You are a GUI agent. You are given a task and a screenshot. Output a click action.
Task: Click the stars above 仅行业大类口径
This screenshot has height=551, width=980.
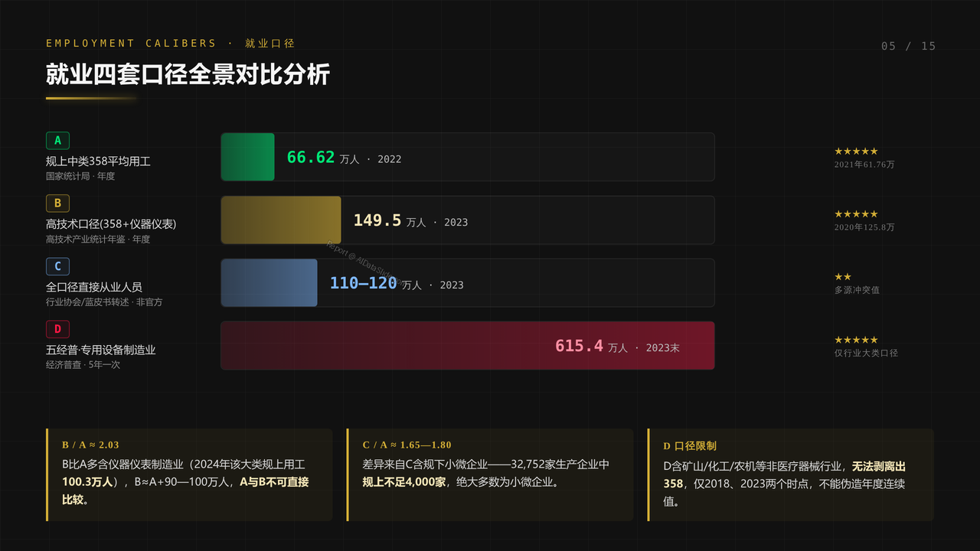pyautogui.click(x=856, y=340)
